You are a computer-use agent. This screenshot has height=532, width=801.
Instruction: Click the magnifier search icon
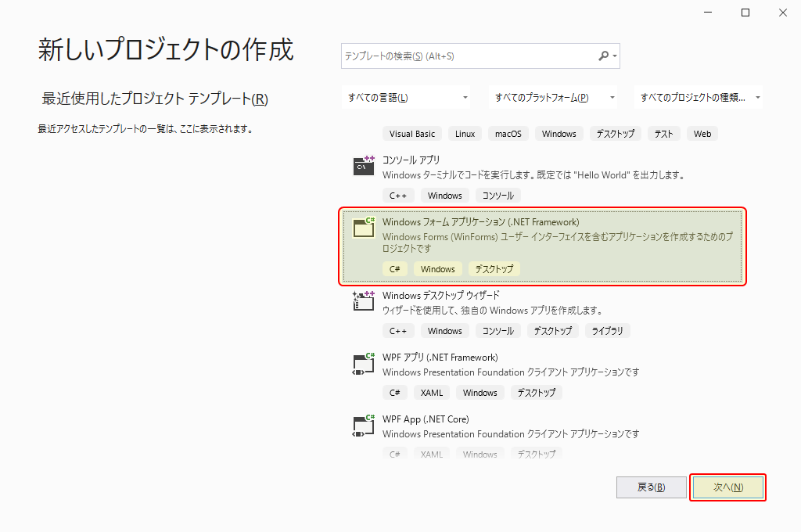tap(604, 56)
